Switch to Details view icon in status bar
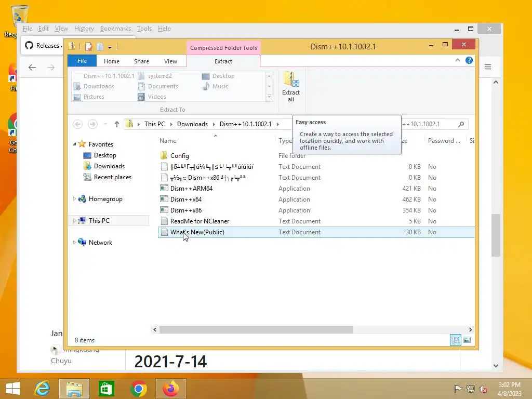Viewport: 532px width, 399px height. click(455, 340)
